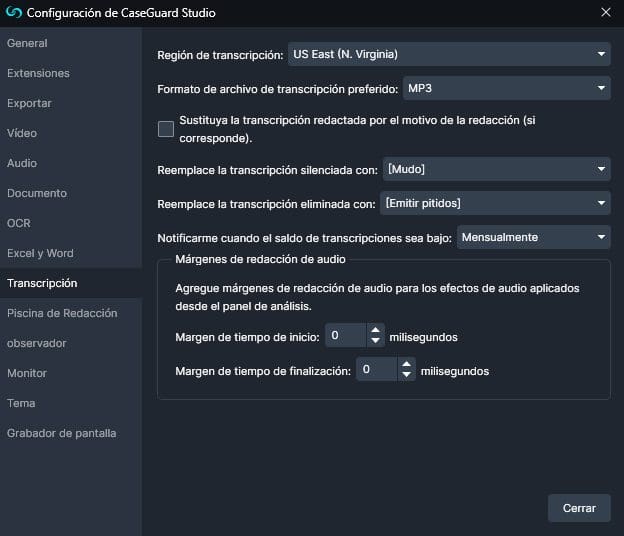This screenshot has width=624, height=536.
Task: Go to the Exportar settings section
Action: [71, 103]
